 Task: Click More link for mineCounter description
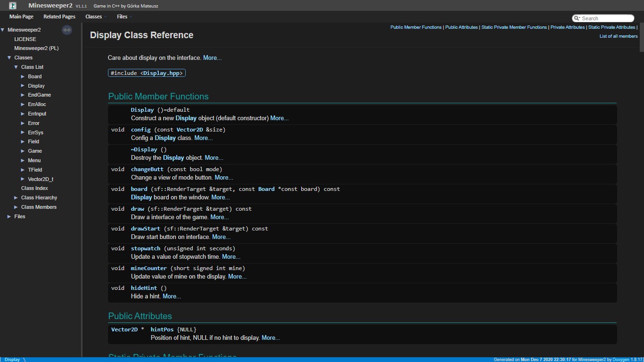pyautogui.click(x=237, y=277)
